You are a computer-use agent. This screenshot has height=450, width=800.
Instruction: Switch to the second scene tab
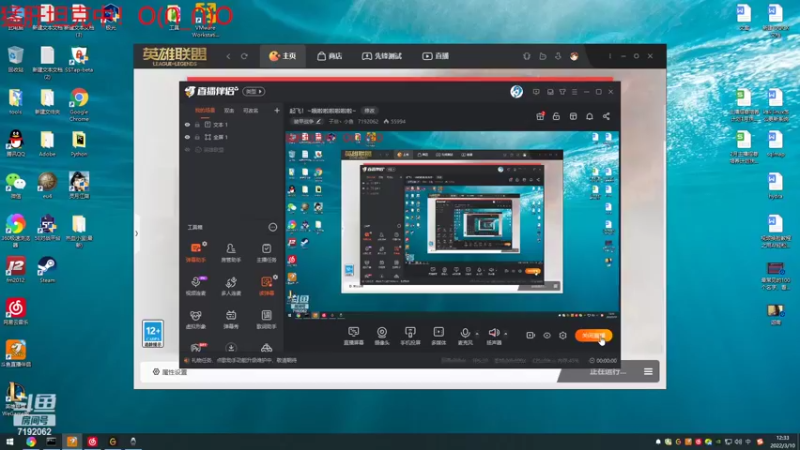pos(229,110)
